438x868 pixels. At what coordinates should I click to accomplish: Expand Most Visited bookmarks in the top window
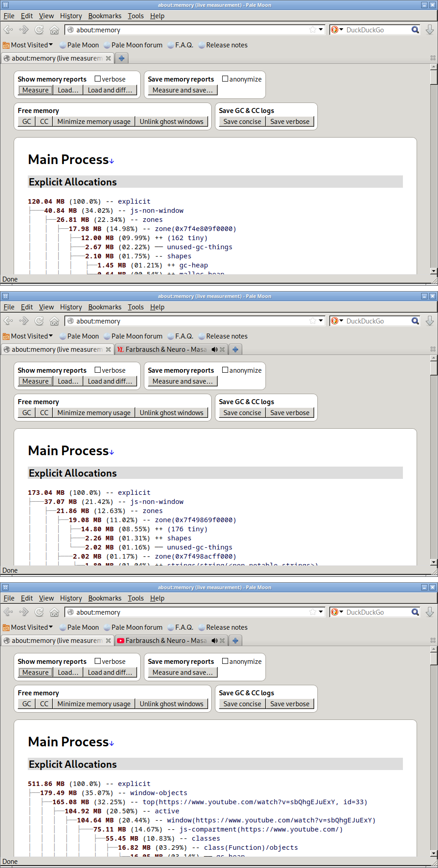click(28, 45)
